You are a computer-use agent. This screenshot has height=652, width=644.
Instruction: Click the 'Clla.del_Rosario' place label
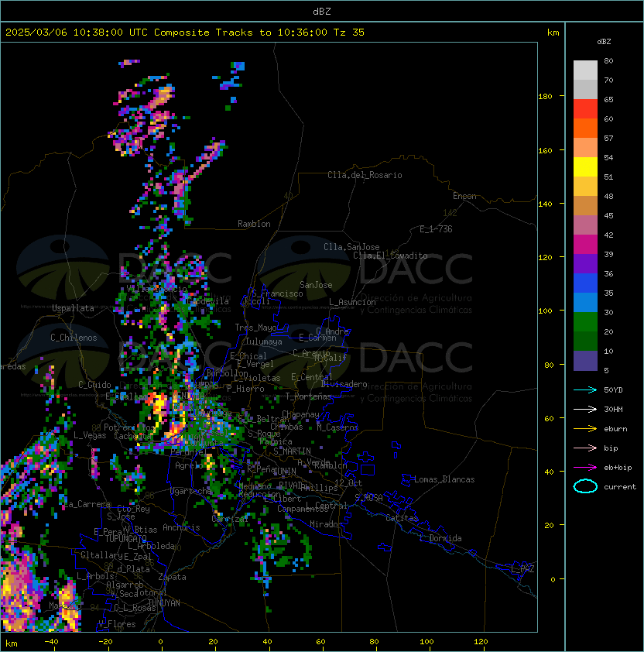(365, 175)
